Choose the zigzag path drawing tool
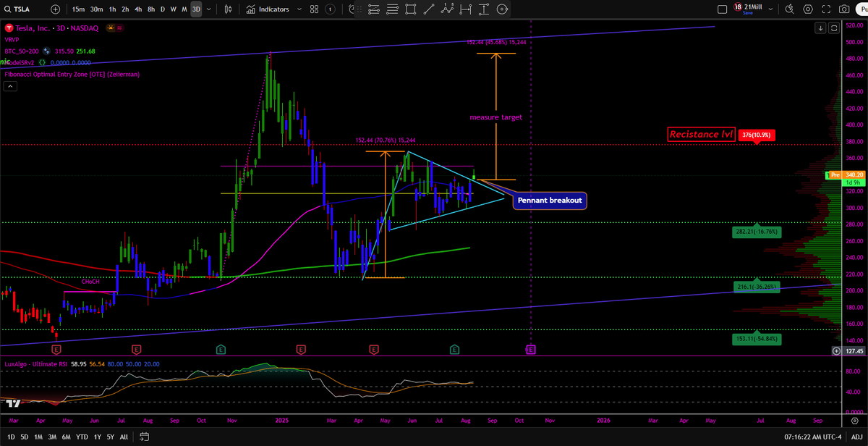The height and width of the screenshot is (446, 868). (447, 9)
